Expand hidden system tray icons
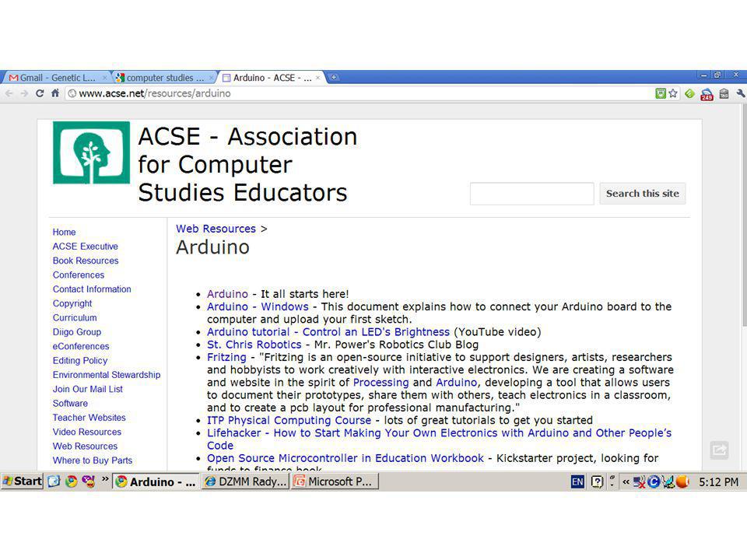 point(626,482)
